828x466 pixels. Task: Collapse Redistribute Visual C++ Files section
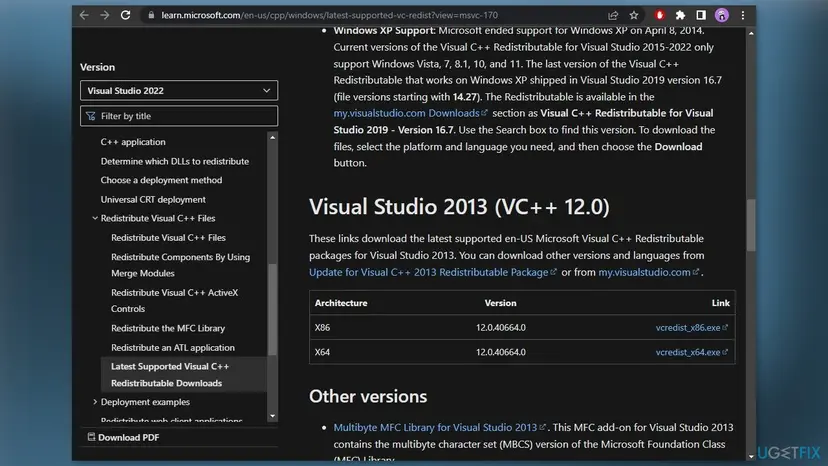pos(95,218)
